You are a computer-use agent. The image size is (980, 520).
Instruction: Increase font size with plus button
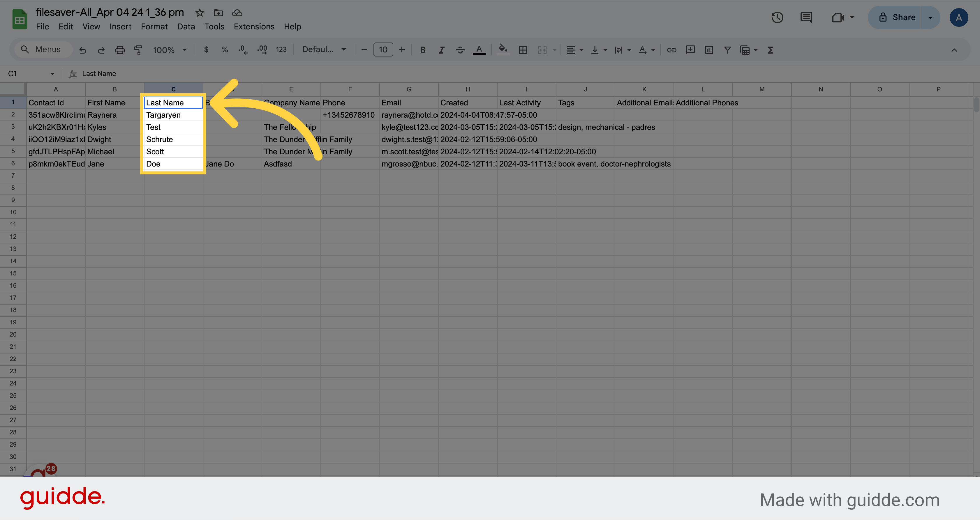402,50
